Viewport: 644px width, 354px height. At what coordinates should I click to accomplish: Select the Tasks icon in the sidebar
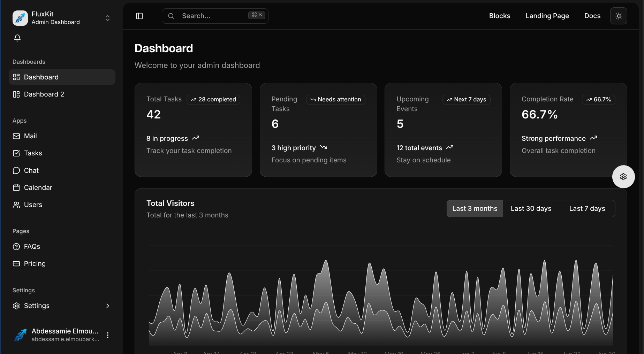(16, 153)
